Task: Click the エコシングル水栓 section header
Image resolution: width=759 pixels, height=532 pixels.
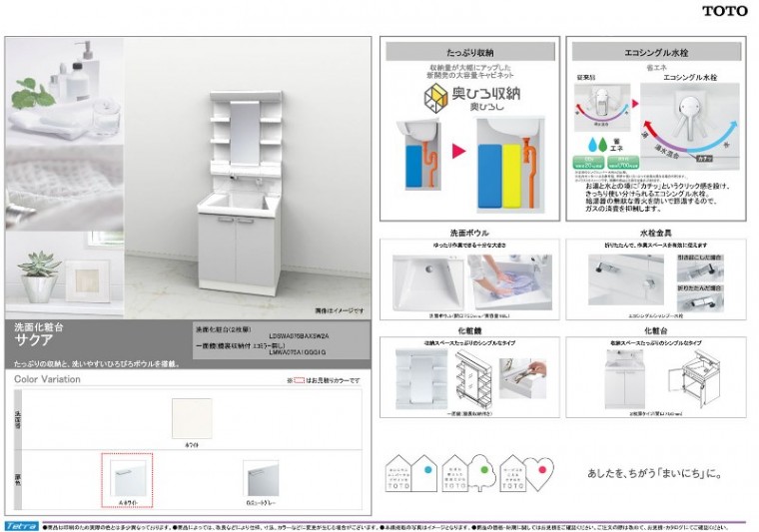Action: click(x=656, y=52)
